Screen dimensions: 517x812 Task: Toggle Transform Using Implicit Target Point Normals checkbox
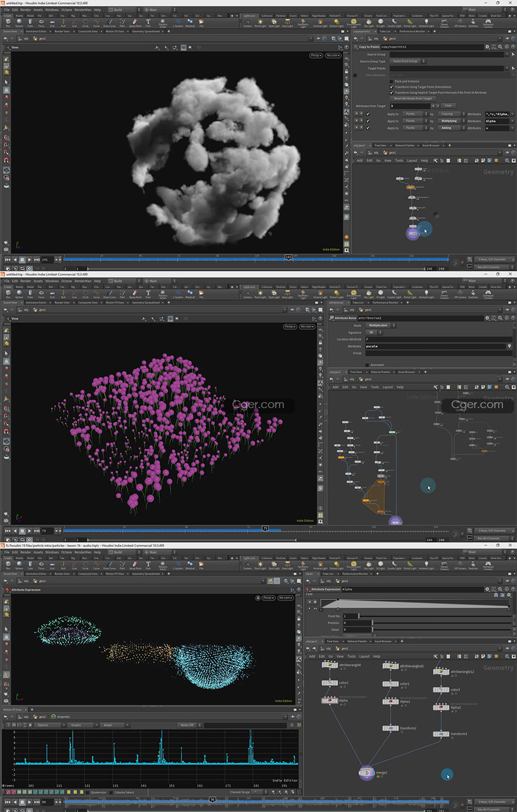(x=392, y=92)
